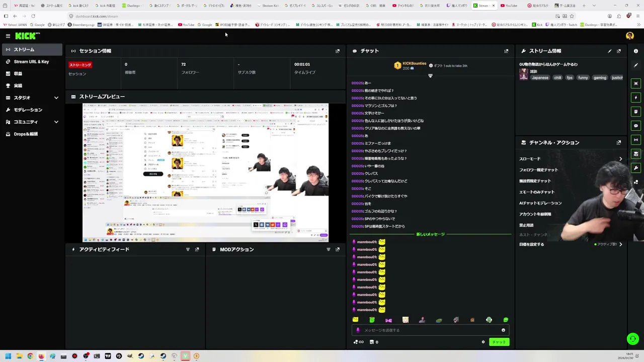The image size is (644, 362).
Task: Click the pencil edit icon in right sidebar
Action: 636,65
